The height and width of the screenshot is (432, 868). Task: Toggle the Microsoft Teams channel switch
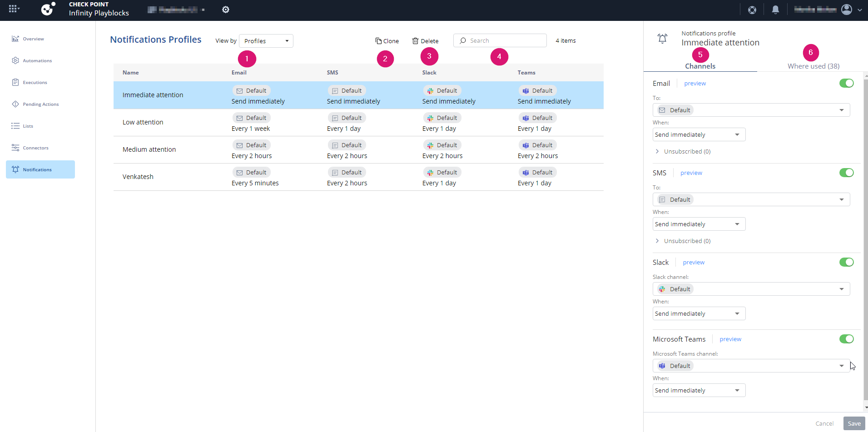coord(847,339)
